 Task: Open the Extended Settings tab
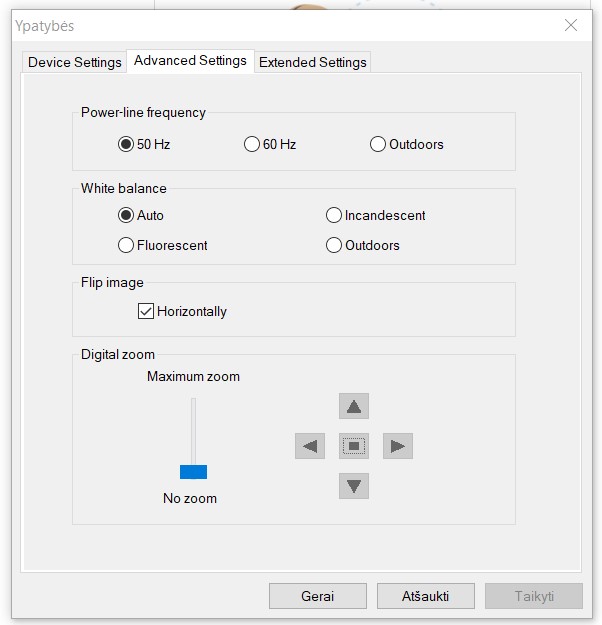click(x=312, y=62)
